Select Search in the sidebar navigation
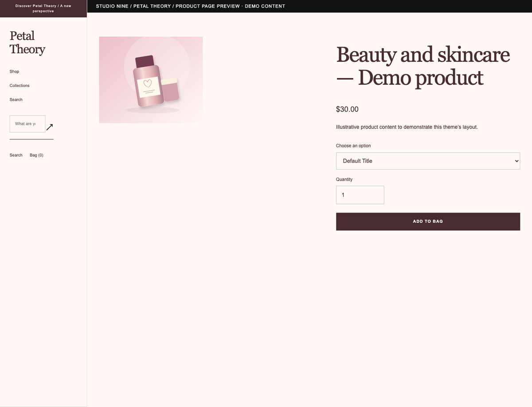The image size is (532, 407). pos(16,100)
